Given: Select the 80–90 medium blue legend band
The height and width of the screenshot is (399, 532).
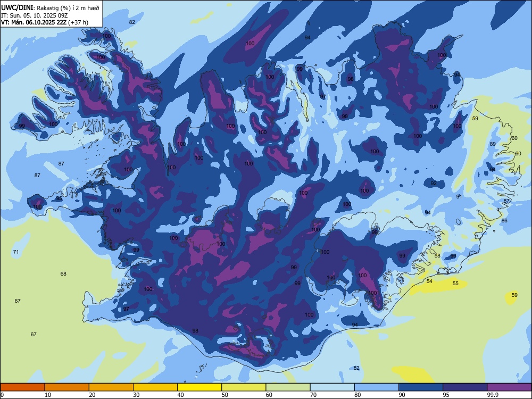Looking at the screenshot, I should tap(377, 387).
